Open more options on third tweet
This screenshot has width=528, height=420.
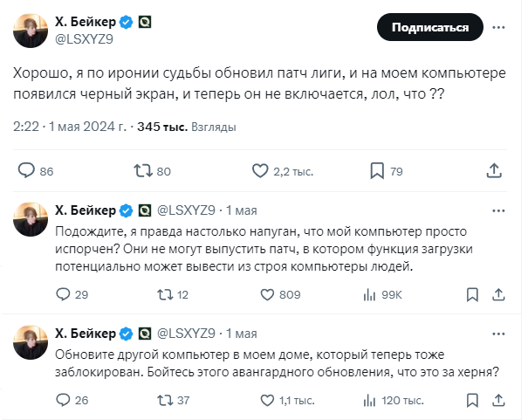497,333
